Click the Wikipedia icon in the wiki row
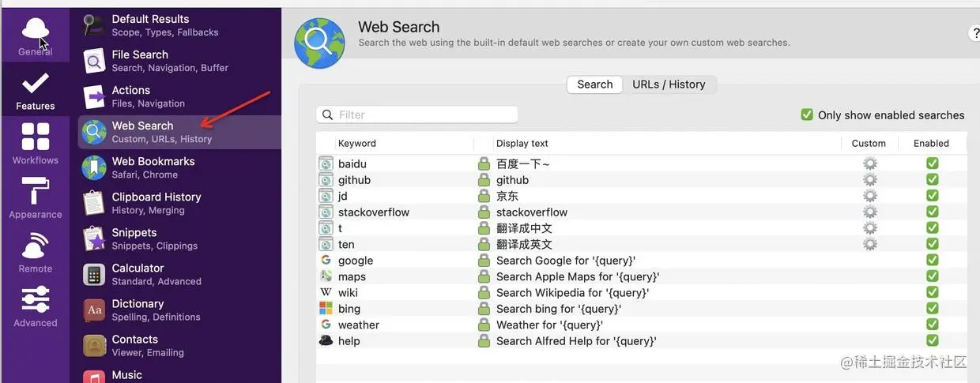Screen dimensions: 980x383 tap(326, 292)
